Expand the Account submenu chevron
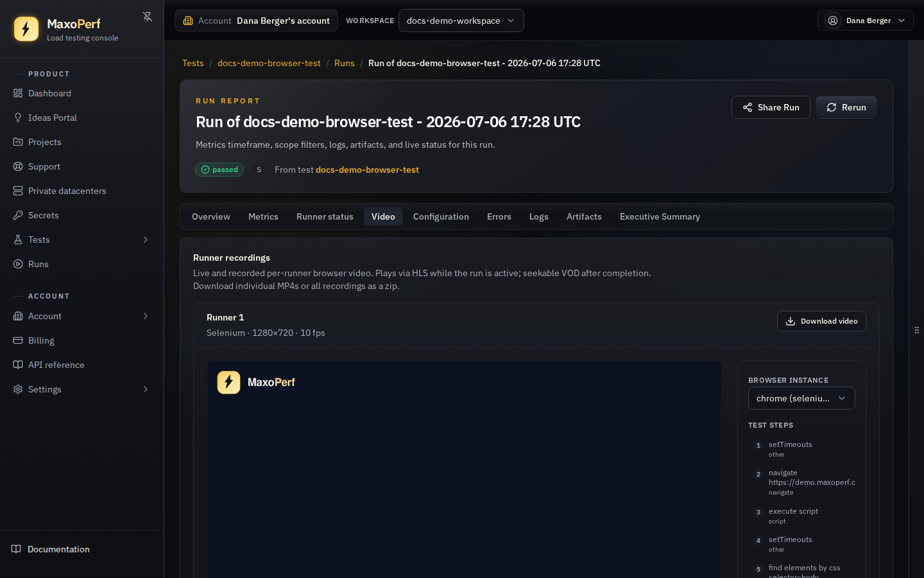Viewport: 924px width, 578px height. 146,316
